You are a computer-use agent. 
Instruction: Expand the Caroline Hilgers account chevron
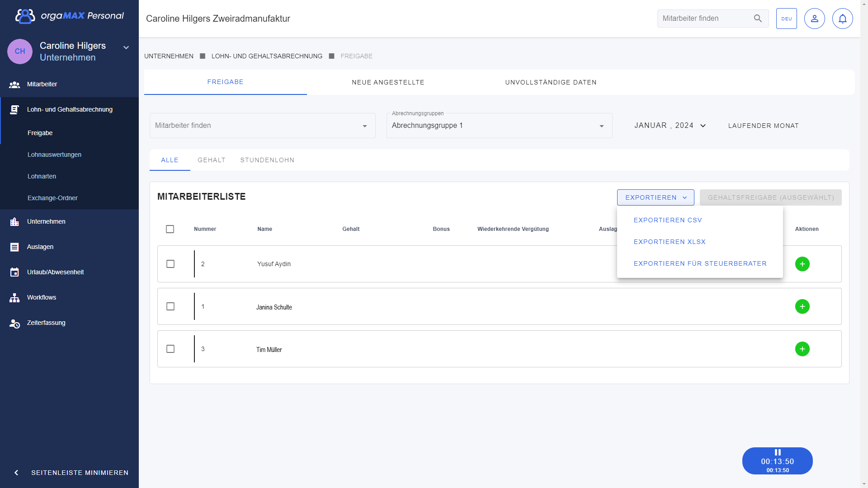point(126,47)
